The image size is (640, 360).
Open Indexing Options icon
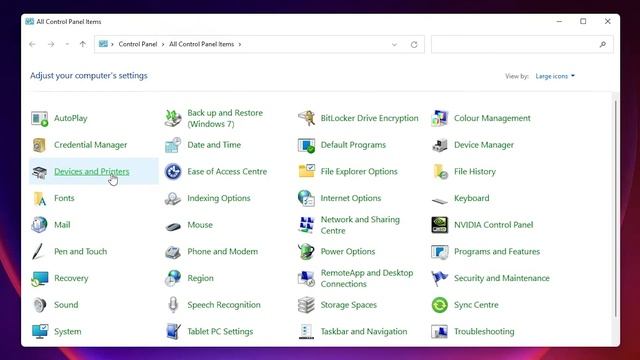(x=173, y=198)
